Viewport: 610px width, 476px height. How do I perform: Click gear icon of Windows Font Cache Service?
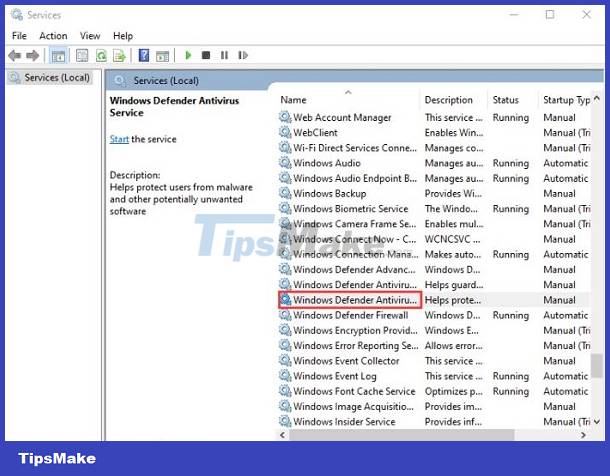[285, 391]
